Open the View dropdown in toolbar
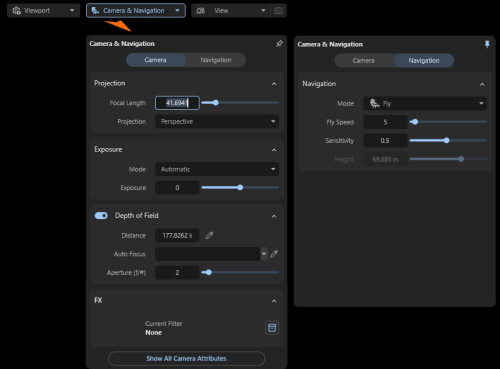This screenshot has width=500, height=369. coord(231,11)
